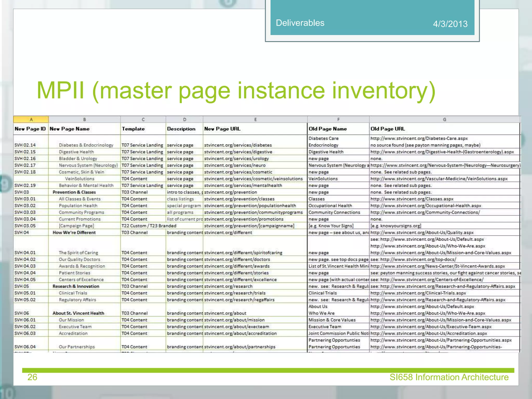532x399 pixels.
Task: Click the 'Deliverables' header label
Action: (300, 23)
